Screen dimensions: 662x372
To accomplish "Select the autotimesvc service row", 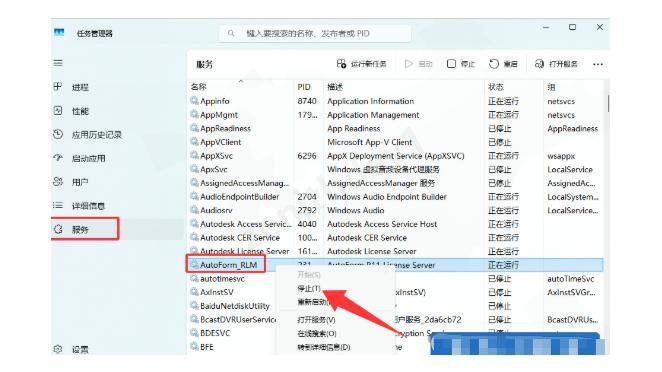I will (232, 279).
